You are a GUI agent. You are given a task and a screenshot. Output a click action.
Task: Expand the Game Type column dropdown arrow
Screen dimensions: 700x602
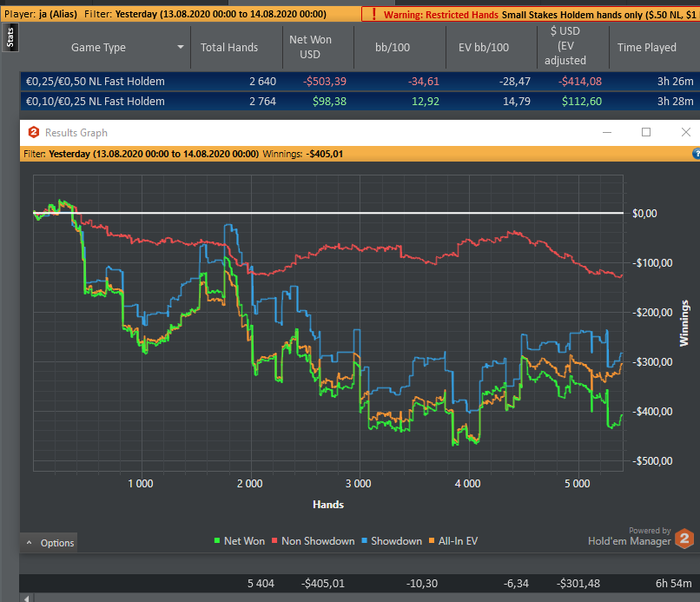pos(180,47)
